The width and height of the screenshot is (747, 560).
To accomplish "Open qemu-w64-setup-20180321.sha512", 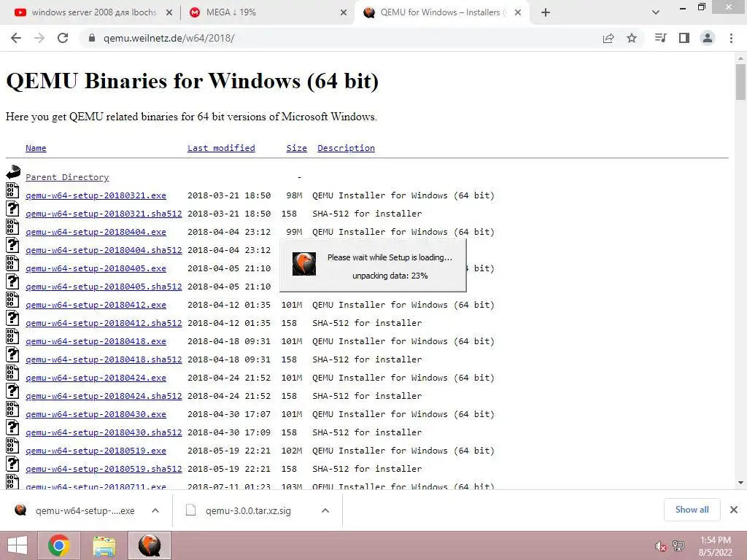I will (104, 214).
